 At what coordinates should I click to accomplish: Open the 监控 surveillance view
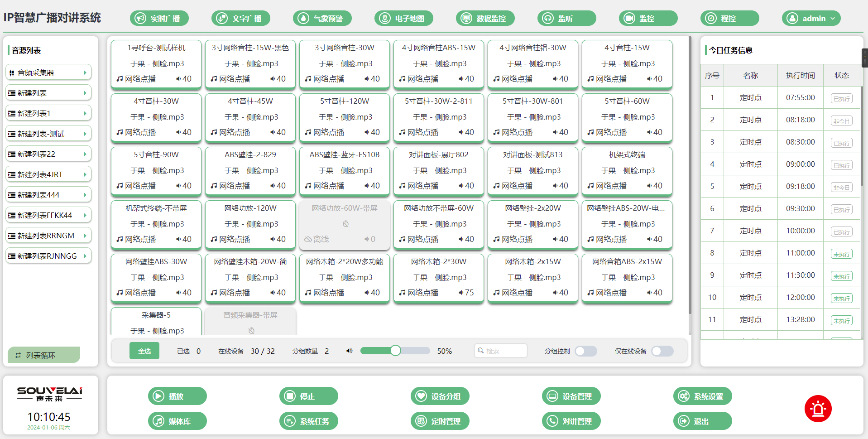pos(648,18)
